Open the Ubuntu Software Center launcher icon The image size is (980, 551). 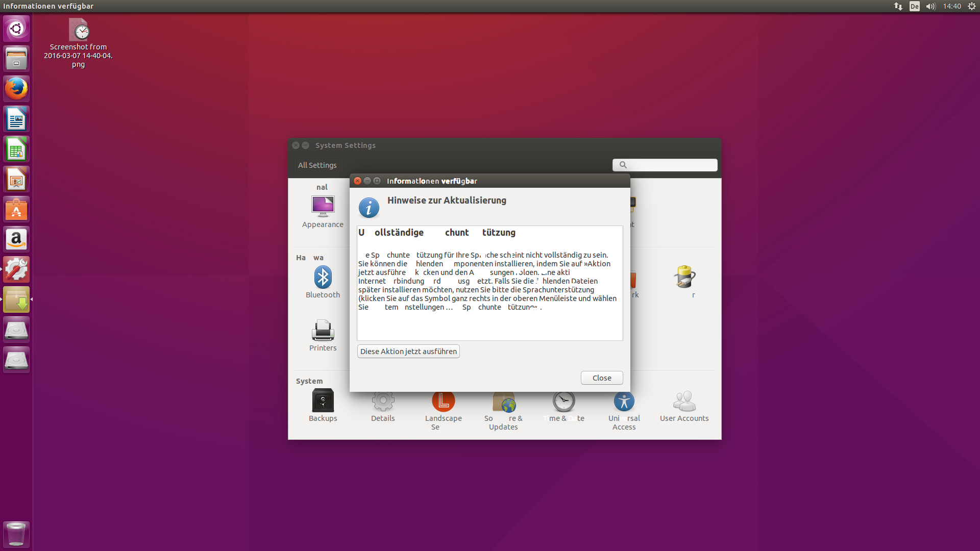[16, 209]
